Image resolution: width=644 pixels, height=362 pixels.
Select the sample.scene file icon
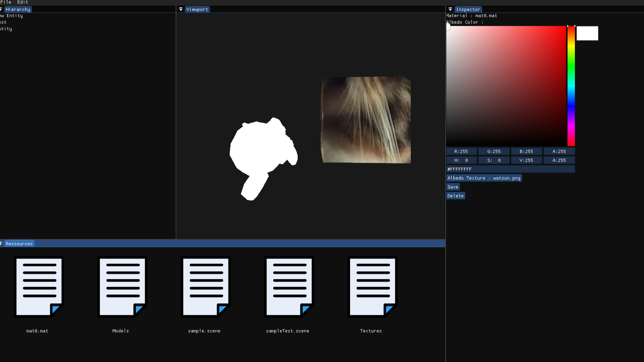[x=205, y=287]
